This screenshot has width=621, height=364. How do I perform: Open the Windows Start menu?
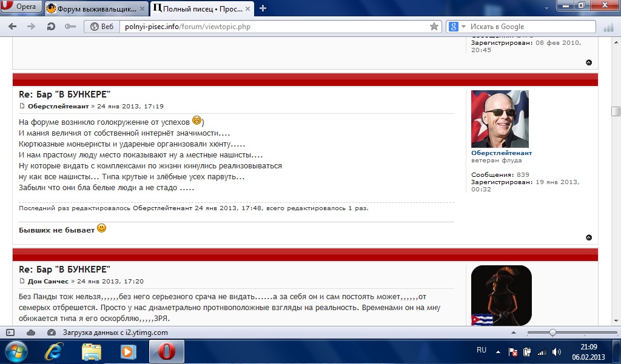pyautogui.click(x=16, y=351)
